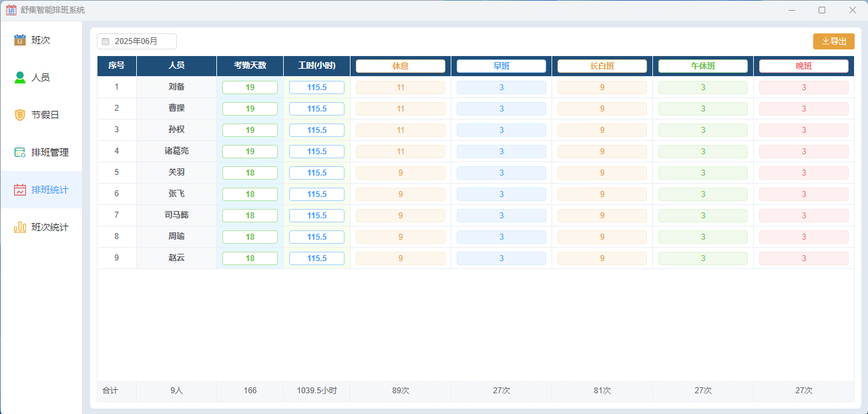Click the 排班管理 schedule icon
The image size is (868, 414).
click(x=20, y=152)
